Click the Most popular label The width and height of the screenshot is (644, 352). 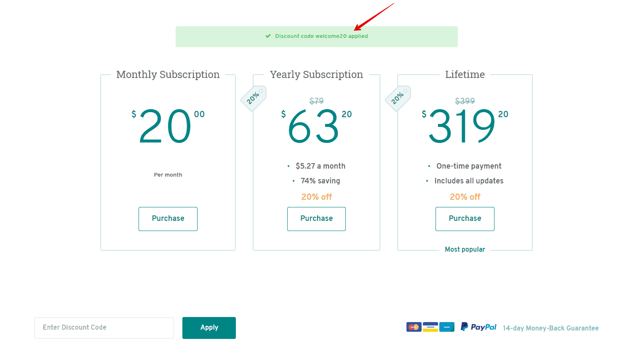coord(465,250)
